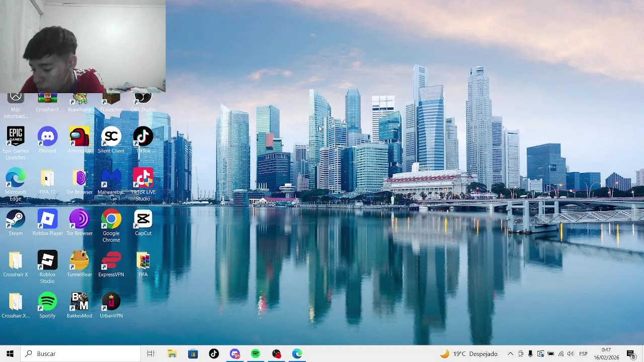This screenshot has height=362, width=644.
Task: Click the Buscar search box in taskbar
Action: point(80,353)
